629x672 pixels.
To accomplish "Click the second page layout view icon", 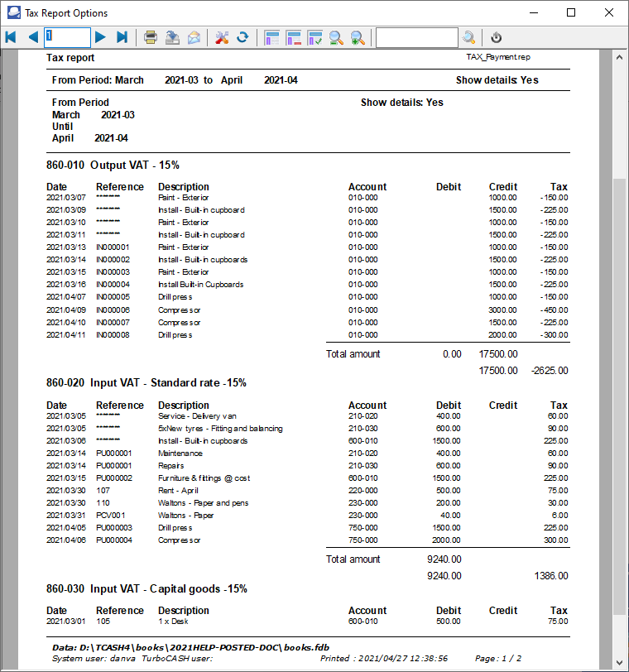I will pos(293,37).
